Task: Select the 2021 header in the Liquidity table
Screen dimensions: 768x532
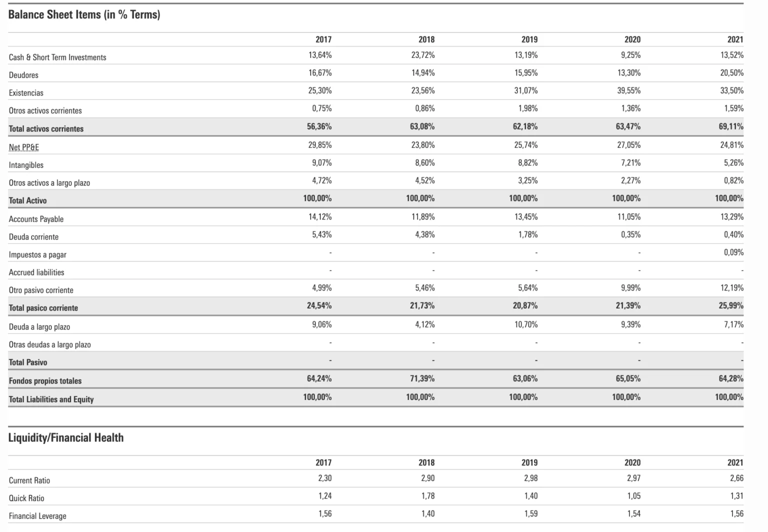Action: tap(735, 463)
